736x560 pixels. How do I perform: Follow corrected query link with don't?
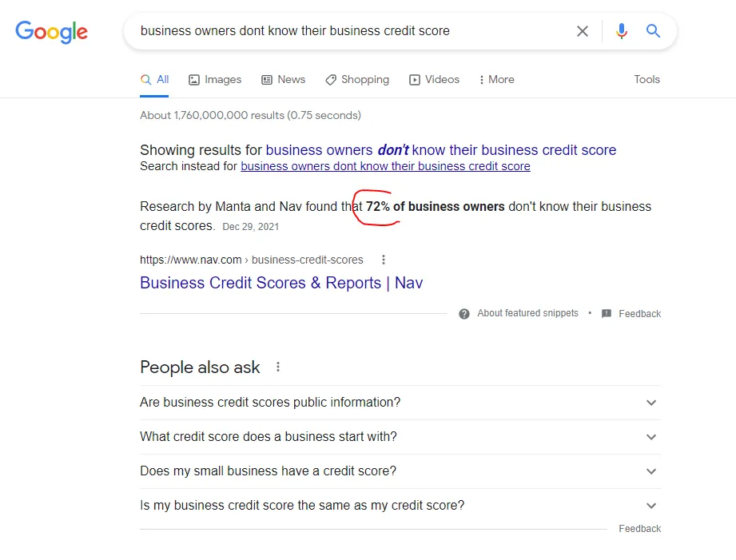pyautogui.click(x=441, y=149)
